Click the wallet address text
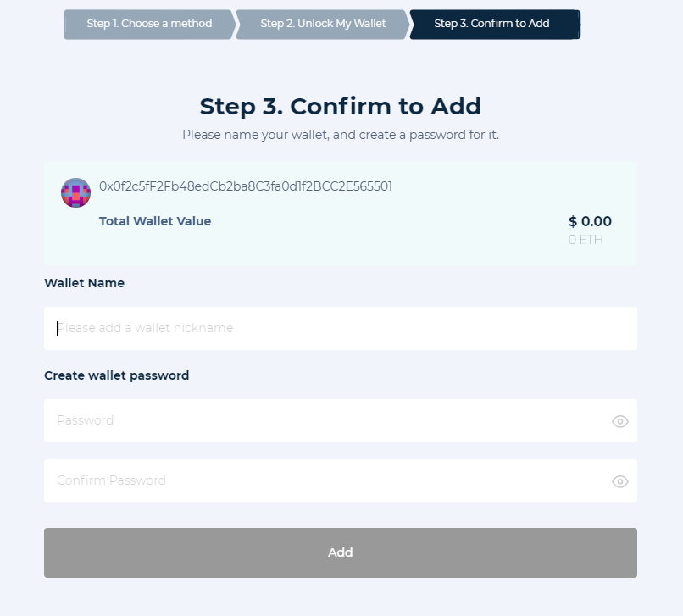Screen dimensions: 683x616 pyautogui.click(x=246, y=186)
